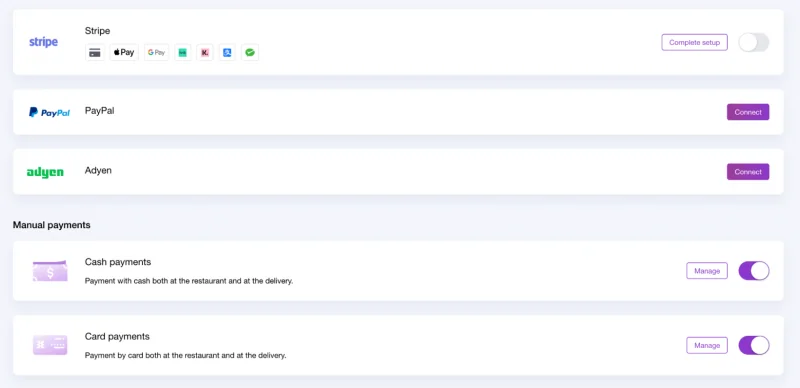This screenshot has width=800, height=388.
Task: Click the PayPal logo
Action: [x=49, y=112]
